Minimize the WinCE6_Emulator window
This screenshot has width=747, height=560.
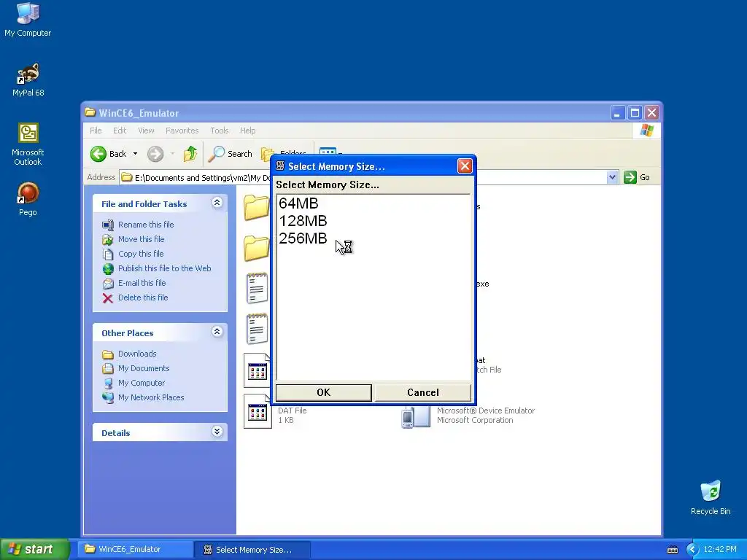(x=617, y=113)
